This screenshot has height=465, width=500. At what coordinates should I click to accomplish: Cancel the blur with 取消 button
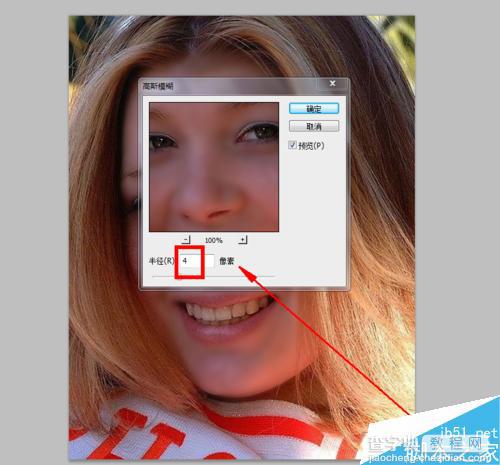pyautogui.click(x=314, y=126)
